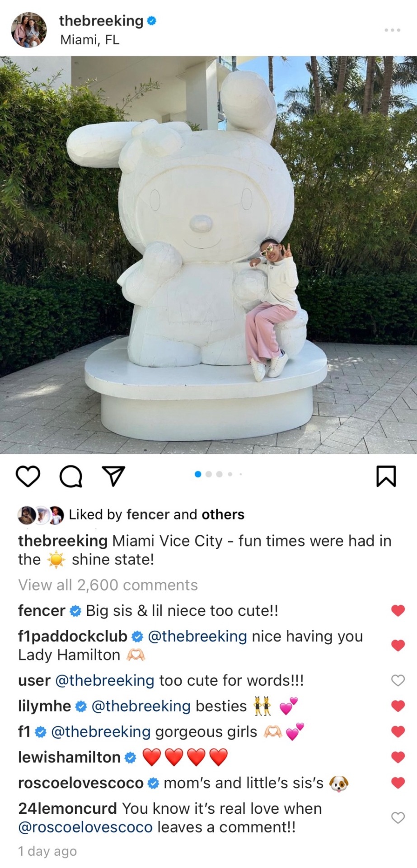Unlike the fencer comment heart
The width and height of the screenshot is (417, 868).
coord(398,610)
